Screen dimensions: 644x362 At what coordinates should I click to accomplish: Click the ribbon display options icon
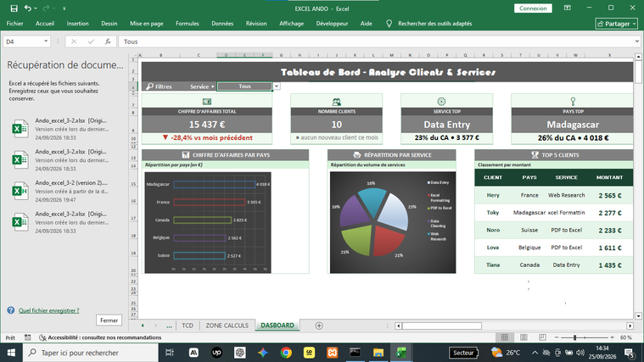pyautogui.click(x=567, y=8)
